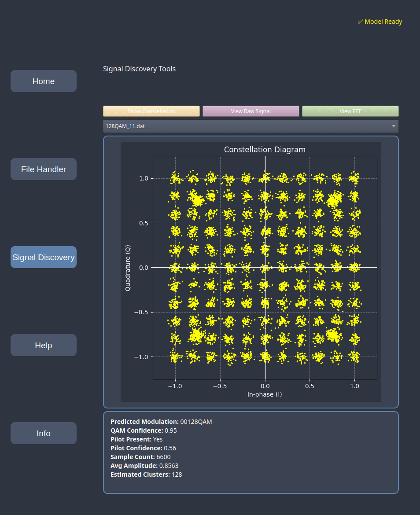The width and height of the screenshot is (420, 515).
Task: Select the 128QAM_11.dat file combo box
Action: 247,126
